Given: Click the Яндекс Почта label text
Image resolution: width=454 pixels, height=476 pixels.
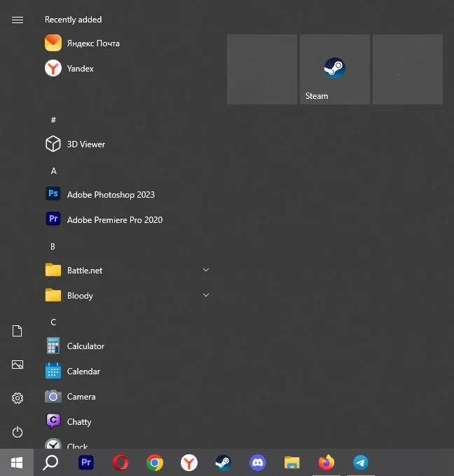Looking at the screenshot, I should [93, 43].
